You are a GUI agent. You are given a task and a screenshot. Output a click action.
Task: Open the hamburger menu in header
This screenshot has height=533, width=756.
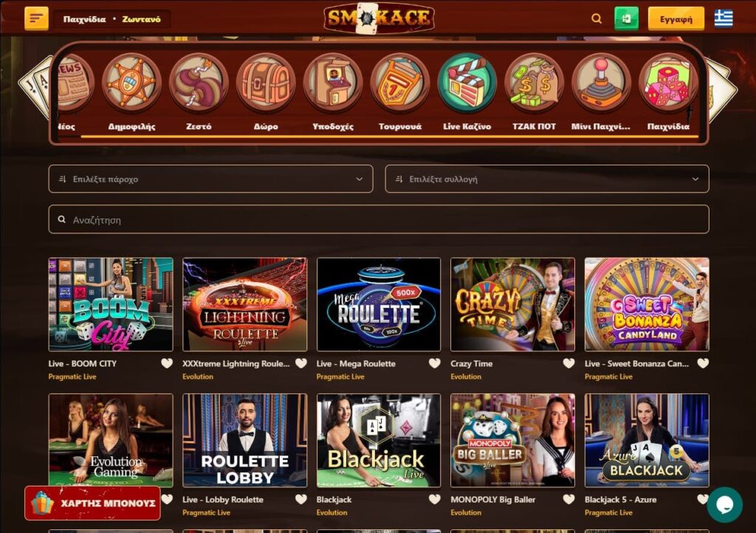coord(37,18)
